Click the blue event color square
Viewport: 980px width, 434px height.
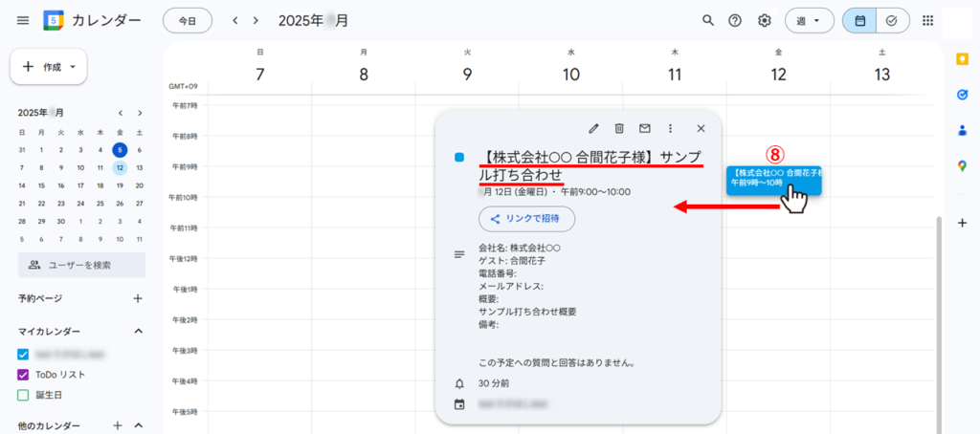(459, 157)
